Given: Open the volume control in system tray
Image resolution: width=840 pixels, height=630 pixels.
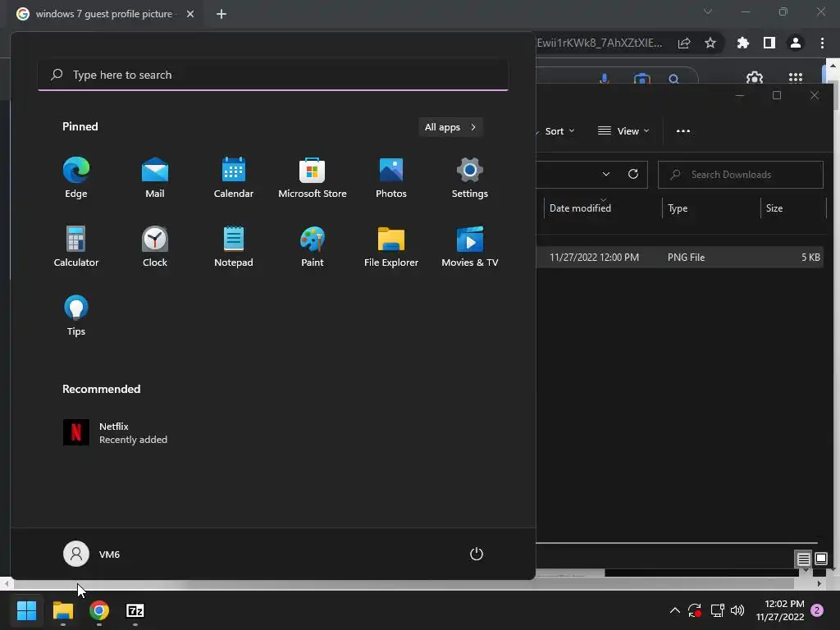Looking at the screenshot, I should click(x=737, y=610).
